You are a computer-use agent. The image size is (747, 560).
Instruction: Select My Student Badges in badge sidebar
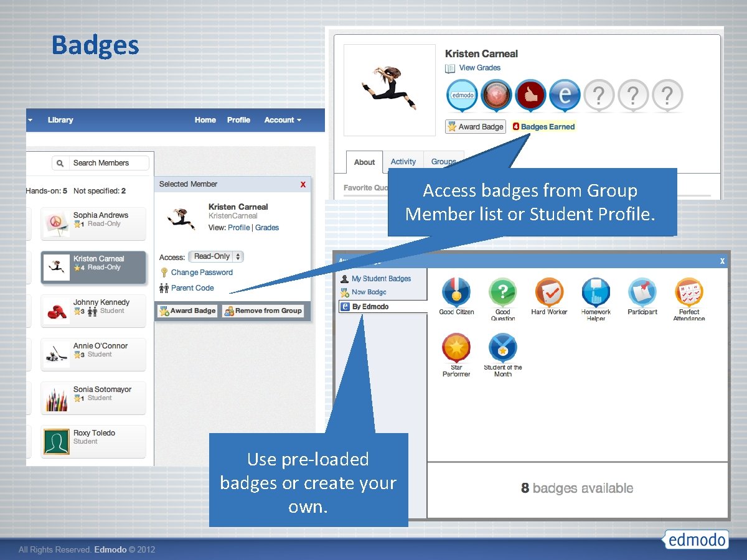(382, 279)
